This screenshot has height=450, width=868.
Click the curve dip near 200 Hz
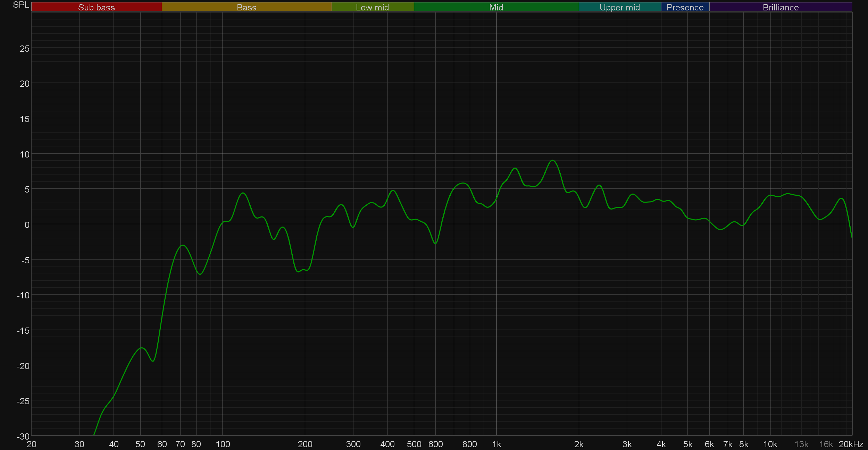click(299, 271)
